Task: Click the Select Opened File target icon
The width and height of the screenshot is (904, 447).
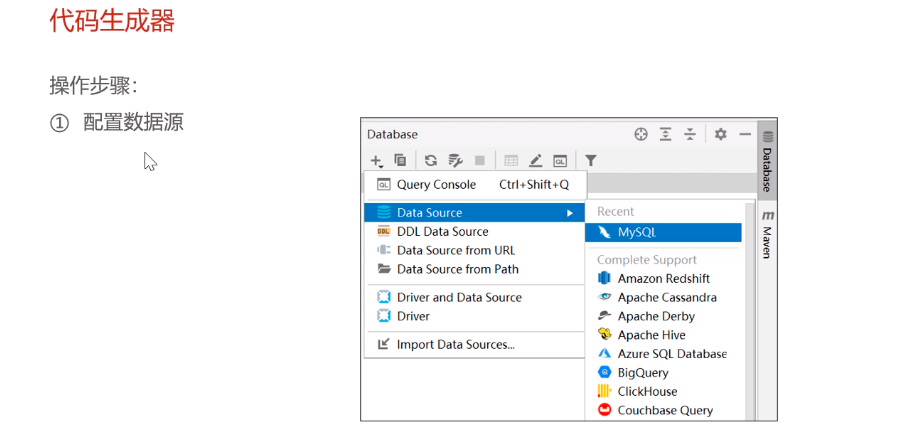Action: (641, 134)
